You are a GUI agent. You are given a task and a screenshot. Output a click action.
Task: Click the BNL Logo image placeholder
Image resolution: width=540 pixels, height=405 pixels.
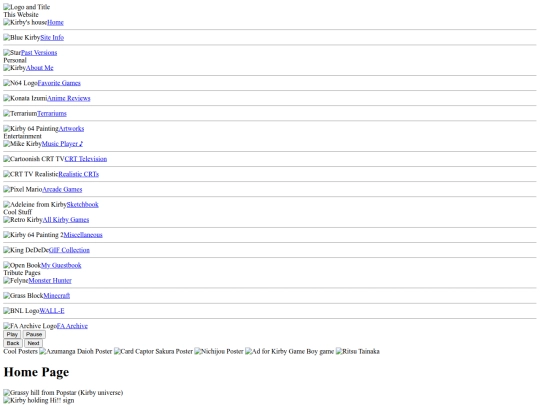[x=21, y=311]
